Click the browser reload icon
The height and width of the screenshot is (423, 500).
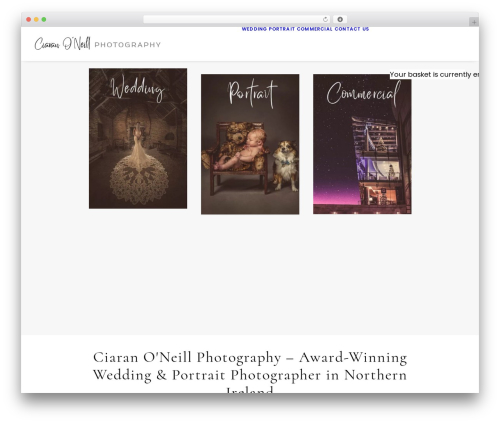tap(325, 19)
